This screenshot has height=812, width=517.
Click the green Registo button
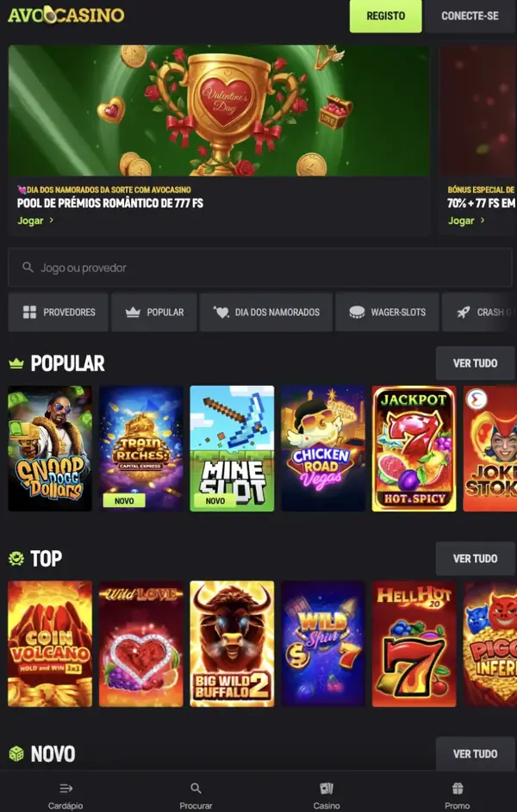tap(385, 16)
